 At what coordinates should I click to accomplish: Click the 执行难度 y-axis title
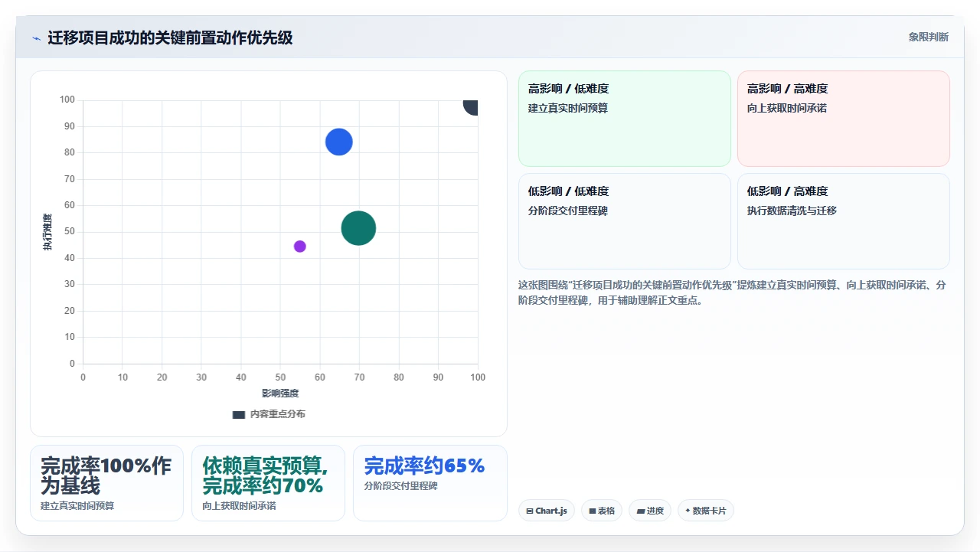pyautogui.click(x=47, y=232)
